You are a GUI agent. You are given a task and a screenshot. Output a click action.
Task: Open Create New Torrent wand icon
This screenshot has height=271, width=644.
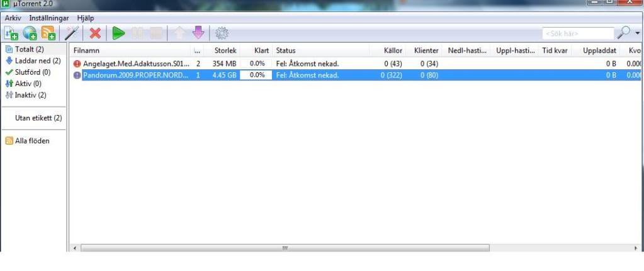[72, 33]
